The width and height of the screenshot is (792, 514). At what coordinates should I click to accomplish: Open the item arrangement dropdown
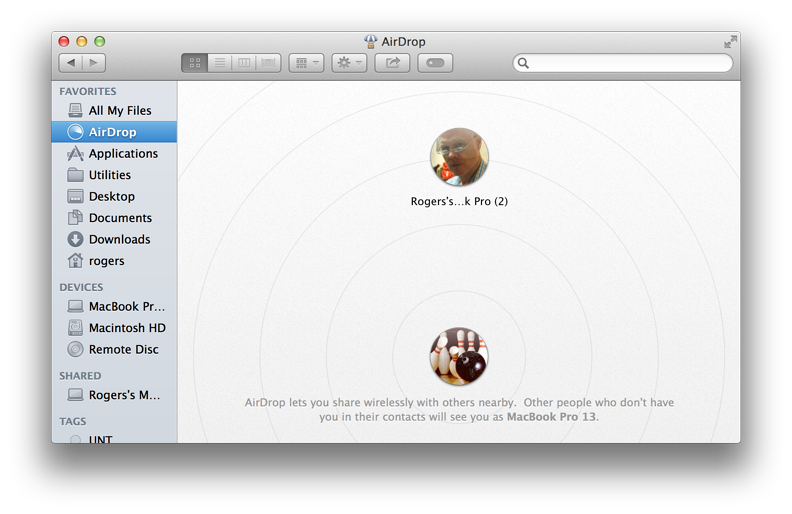[306, 63]
